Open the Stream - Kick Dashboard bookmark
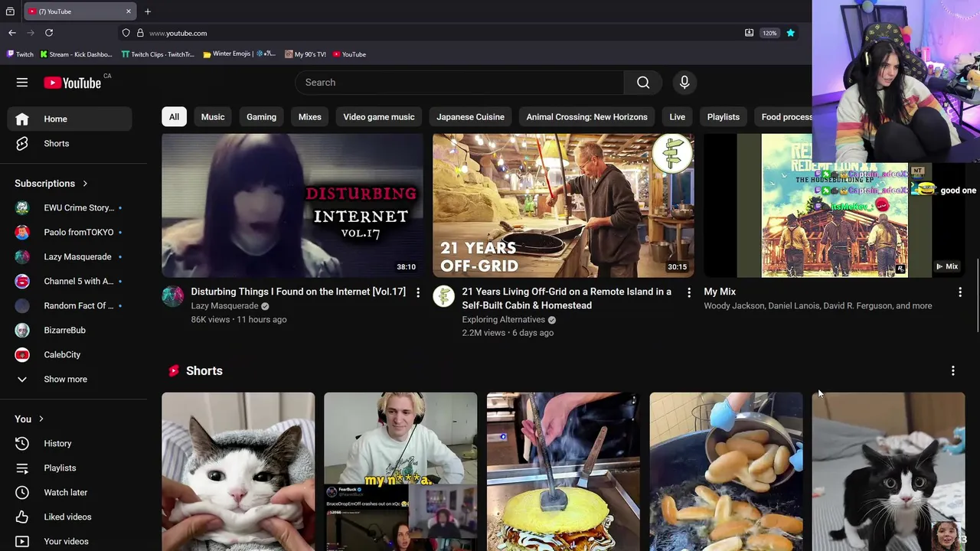980x551 pixels. (76, 54)
